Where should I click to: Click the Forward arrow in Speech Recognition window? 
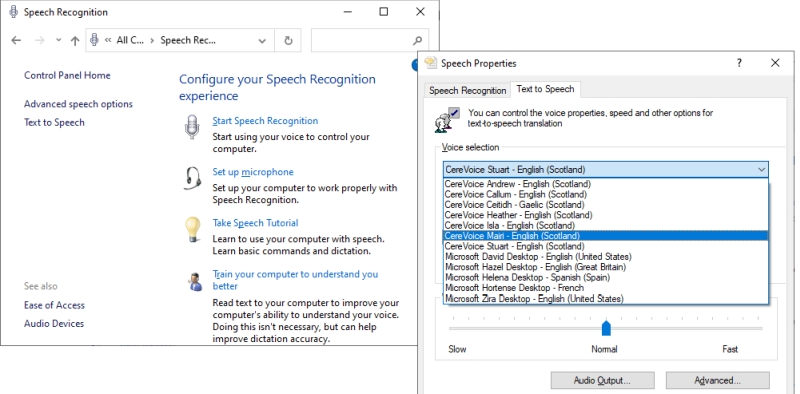tap(39, 40)
